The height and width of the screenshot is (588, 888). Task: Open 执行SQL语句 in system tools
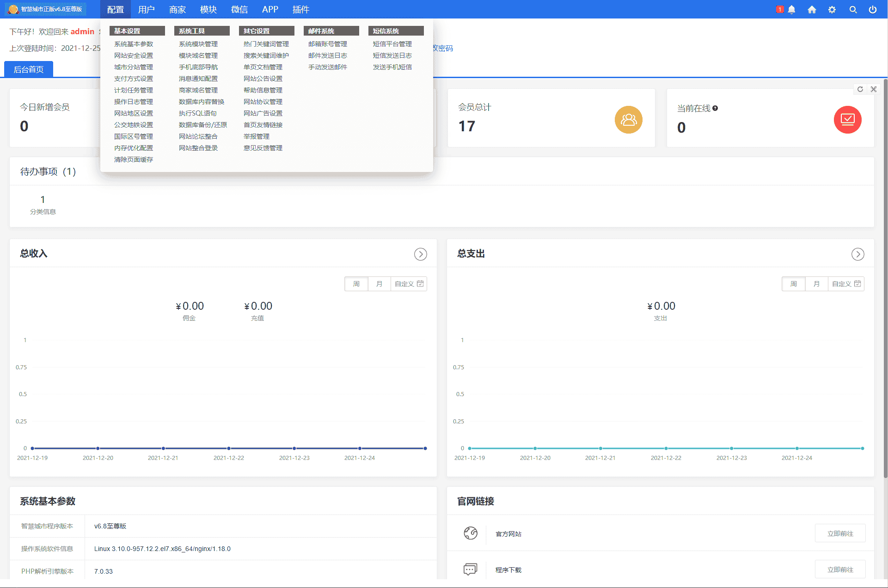197,113
